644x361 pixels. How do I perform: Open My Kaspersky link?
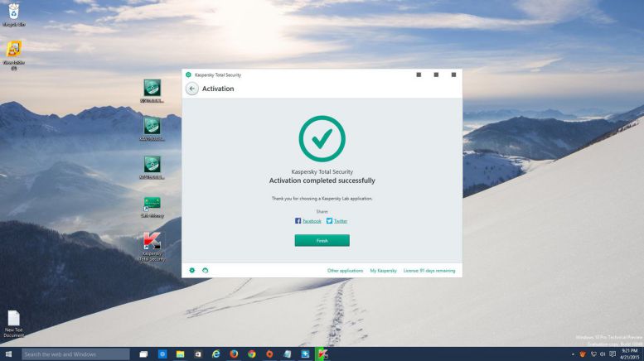[x=383, y=271]
